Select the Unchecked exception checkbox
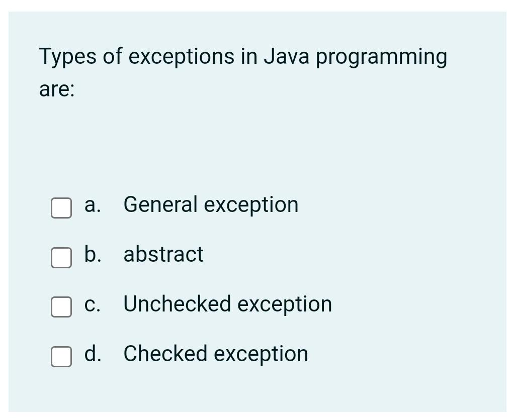 [x=61, y=307]
